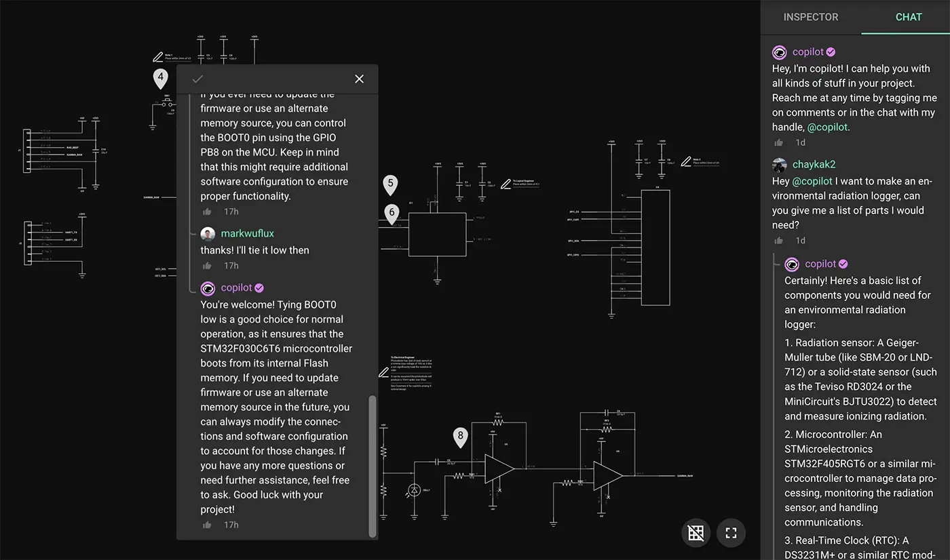The height and width of the screenshot is (560, 950).
Task: Open comment pin number 4 on the schematic
Action: pos(161,77)
